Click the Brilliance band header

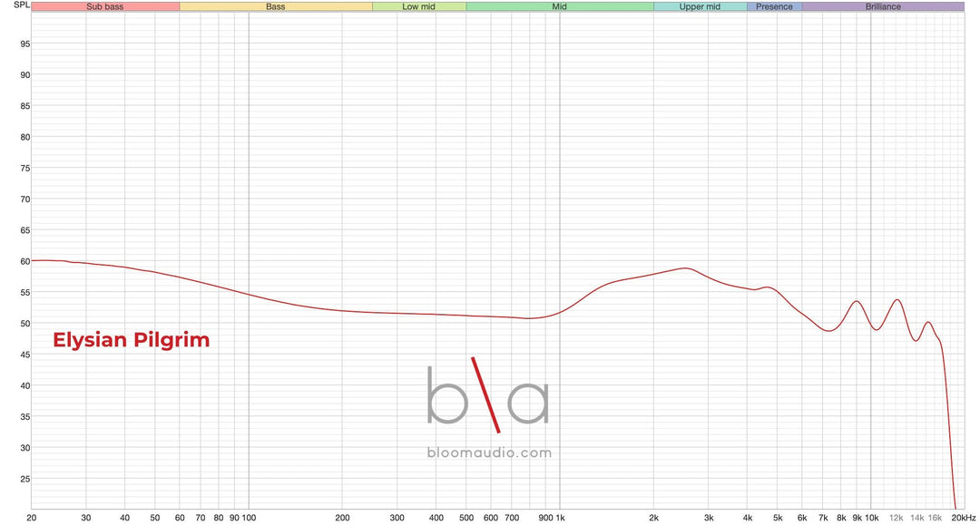pyautogui.click(x=883, y=6)
